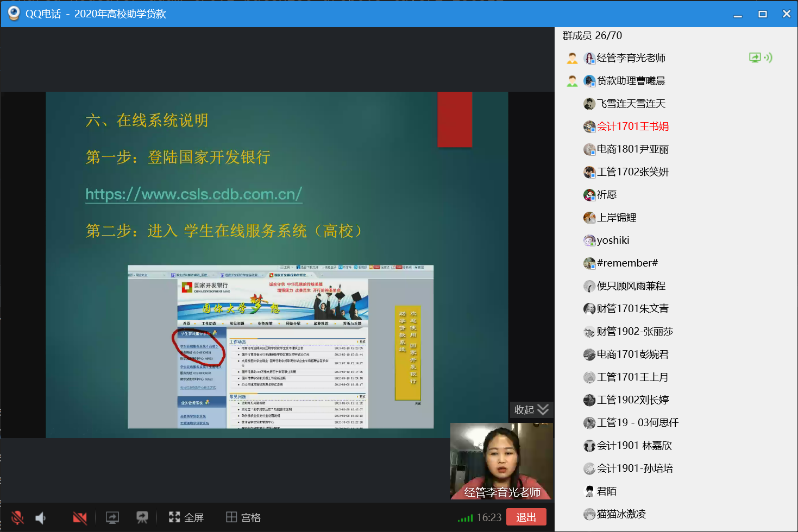Viewport: 798px width, 532px height.
Task: Click the green screen-sharing icon beside 经管李育光老师
Action: (755, 58)
